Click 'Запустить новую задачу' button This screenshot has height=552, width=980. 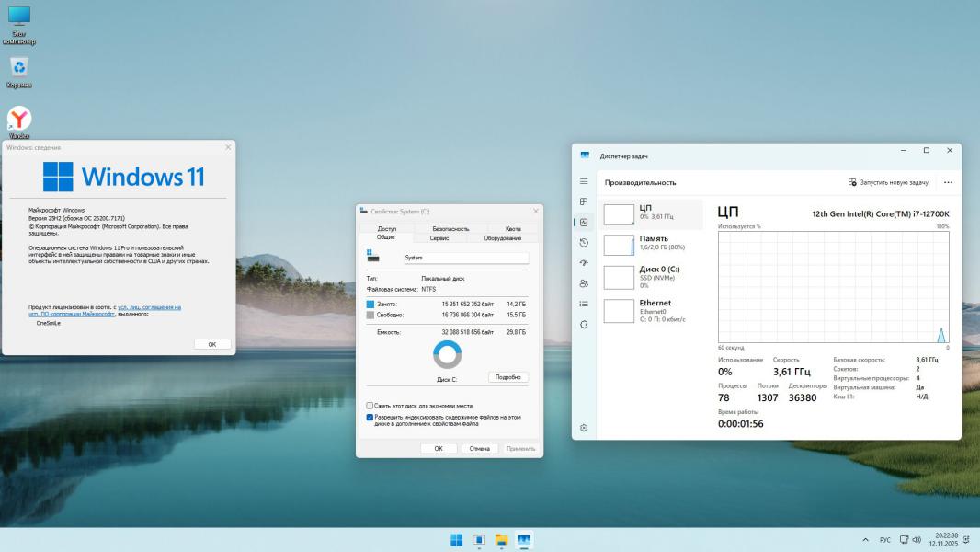coord(888,182)
